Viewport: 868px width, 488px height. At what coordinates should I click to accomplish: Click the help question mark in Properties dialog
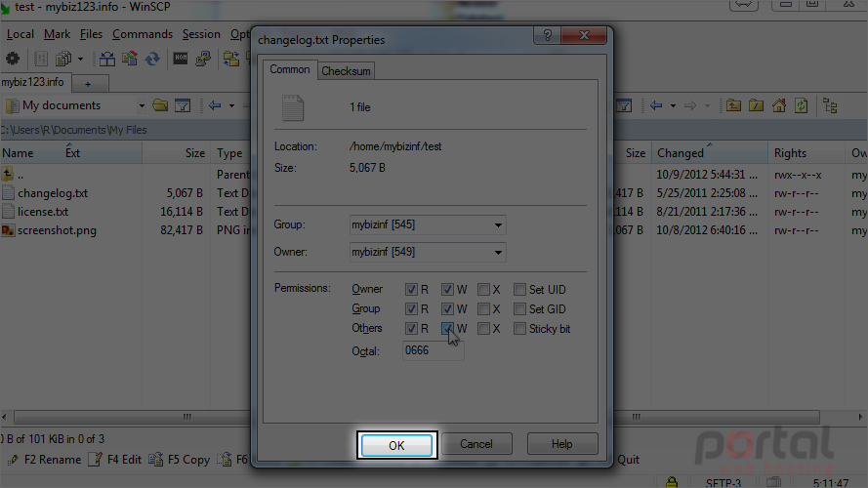pos(547,35)
